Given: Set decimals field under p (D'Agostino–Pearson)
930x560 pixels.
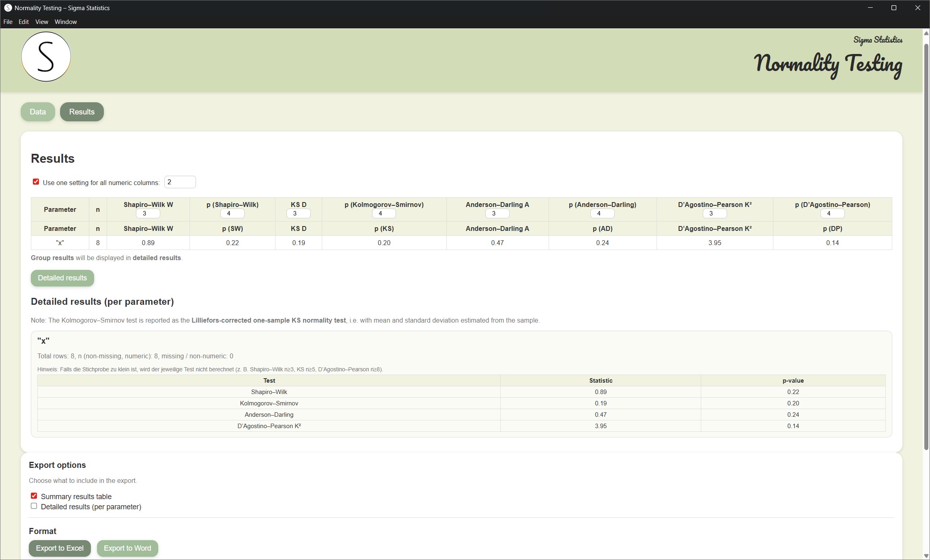Looking at the screenshot, I should tap(833, 213).
